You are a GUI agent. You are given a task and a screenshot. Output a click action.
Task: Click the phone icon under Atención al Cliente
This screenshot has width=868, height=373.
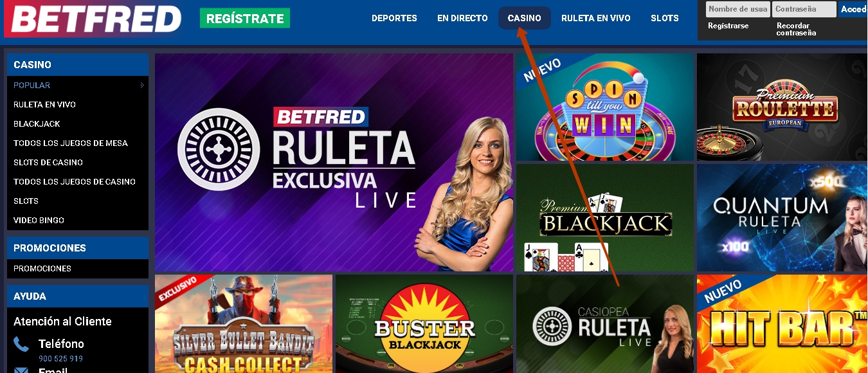(21, 345)
